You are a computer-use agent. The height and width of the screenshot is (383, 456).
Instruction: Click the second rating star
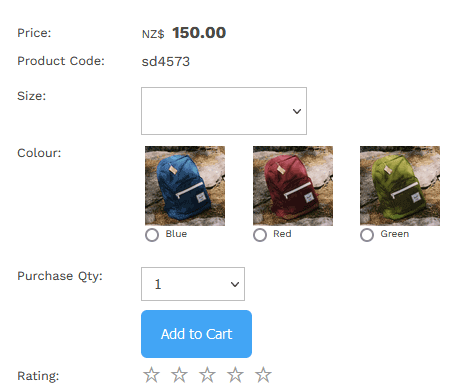179,374
